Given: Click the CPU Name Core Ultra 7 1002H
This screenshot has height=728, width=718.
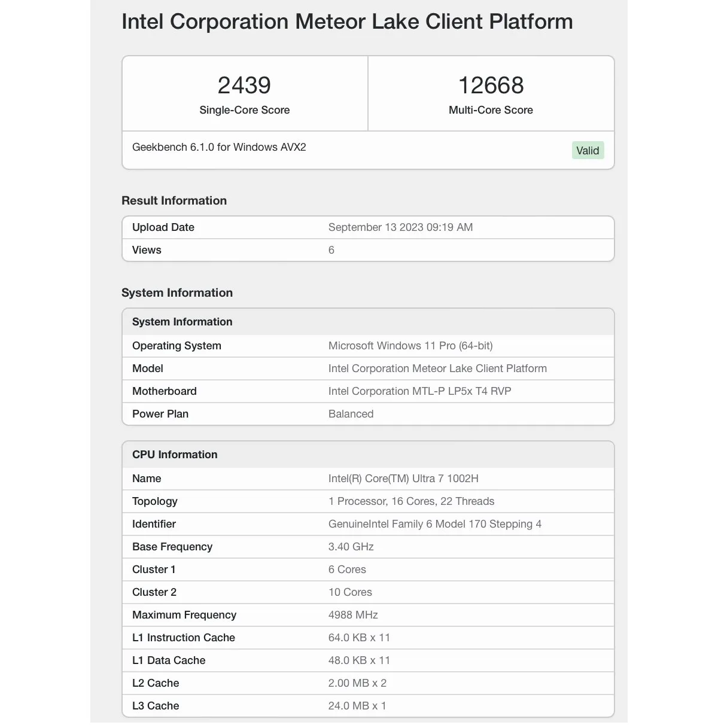Looking at the screenshot, I should [403, 479].
